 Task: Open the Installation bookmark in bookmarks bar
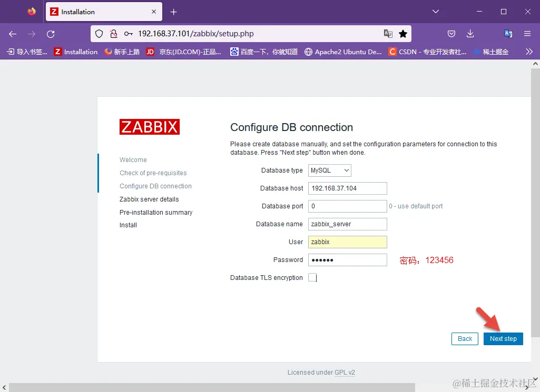pos(76,52)
